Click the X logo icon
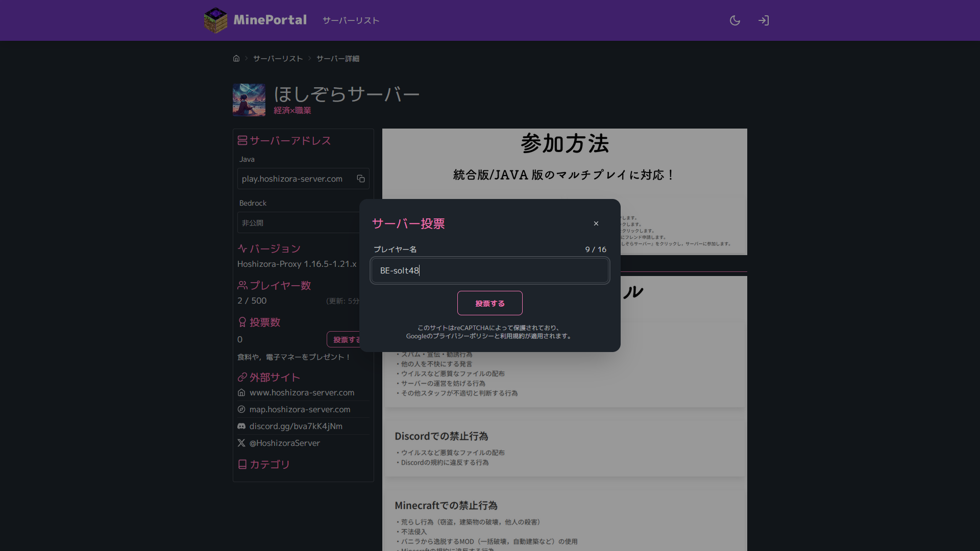The width and height of the screenshot is (980, 551). point(241,443)
